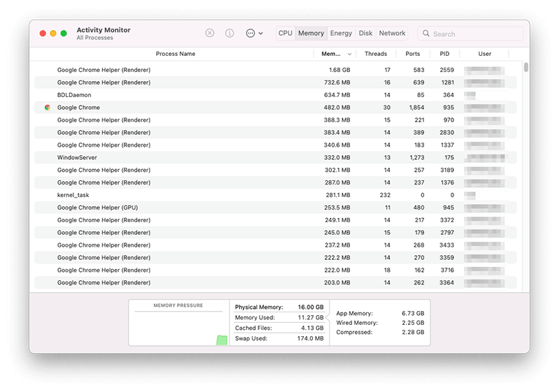Image resolution: width=559 pixels, height=392 pixels.
Task: Click the green Memory Pressure graph bar
Action: (x=222, y=340)
